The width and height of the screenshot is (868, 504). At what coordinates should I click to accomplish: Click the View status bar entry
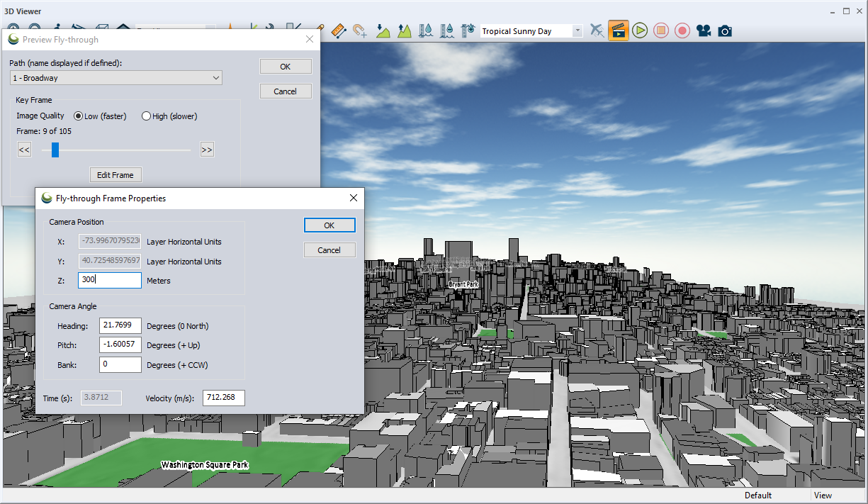pyautogui.click(x=823, y=495)
